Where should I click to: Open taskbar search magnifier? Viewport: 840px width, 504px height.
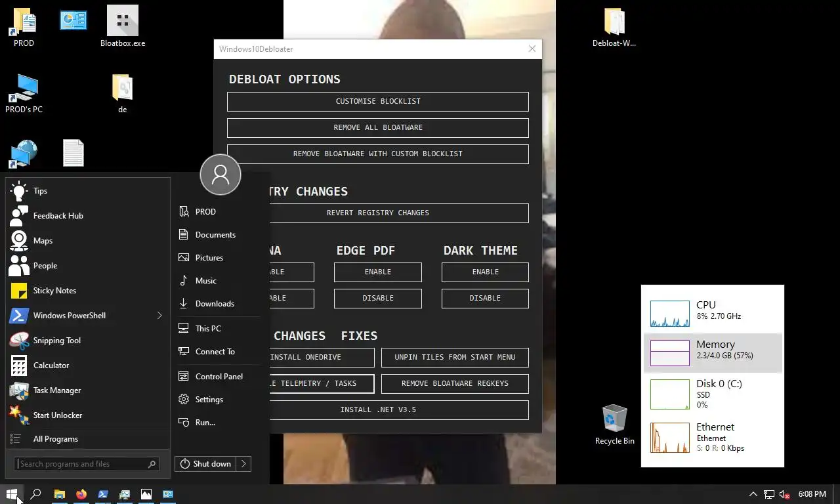(x=36, y=494)
